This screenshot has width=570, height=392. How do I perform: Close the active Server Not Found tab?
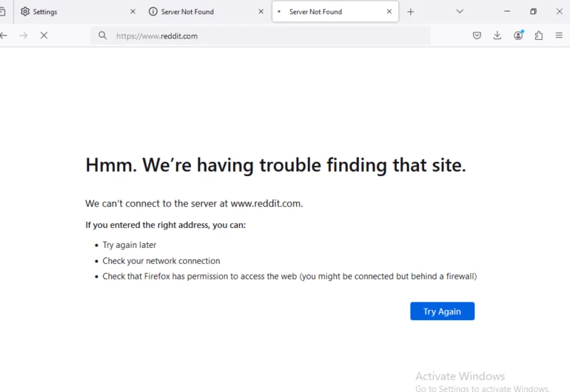click(389, 11)
